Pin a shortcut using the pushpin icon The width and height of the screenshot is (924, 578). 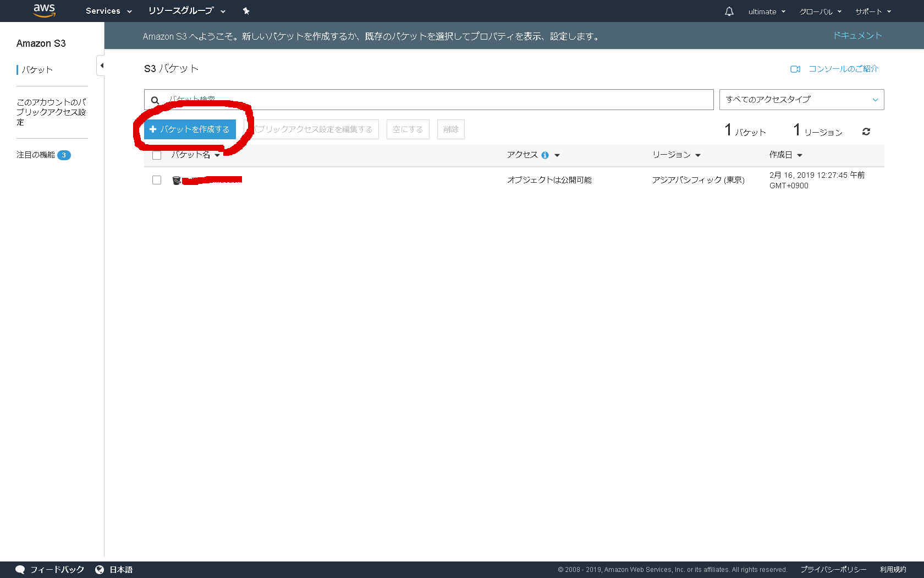[x=246, y=11]
